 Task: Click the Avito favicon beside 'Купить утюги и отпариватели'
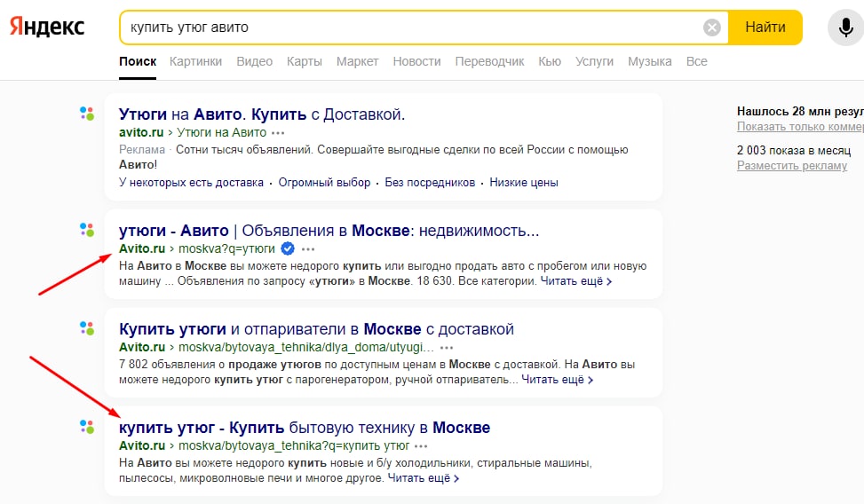click(87, 327)
